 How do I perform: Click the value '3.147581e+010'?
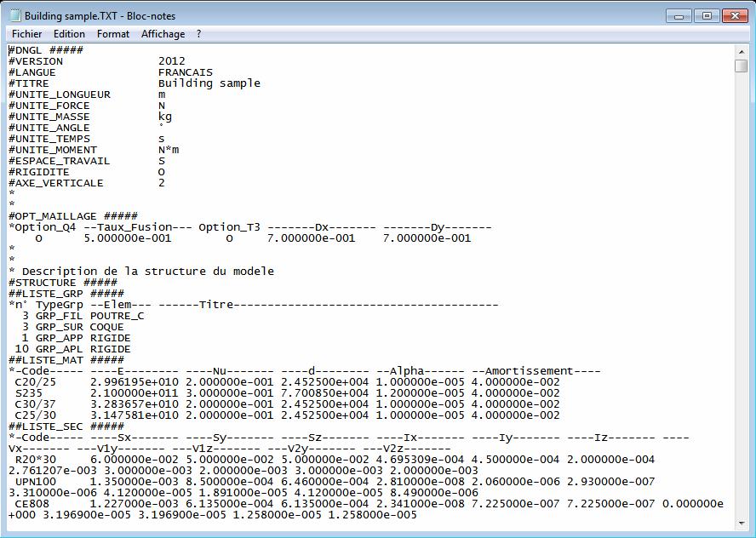[x=134, y=416]
